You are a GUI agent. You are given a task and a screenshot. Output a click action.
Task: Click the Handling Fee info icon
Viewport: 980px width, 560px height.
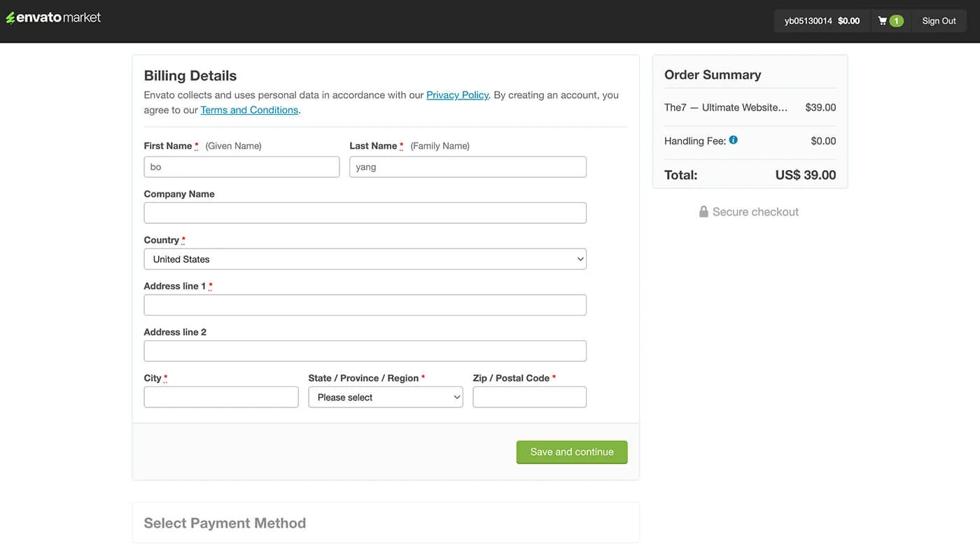[733, 140]
